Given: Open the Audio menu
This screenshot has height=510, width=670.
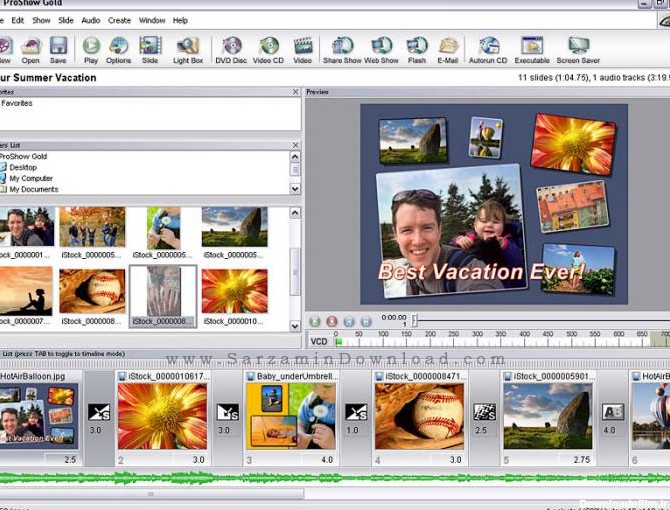Looking at the screenshot, I should 91,21.
